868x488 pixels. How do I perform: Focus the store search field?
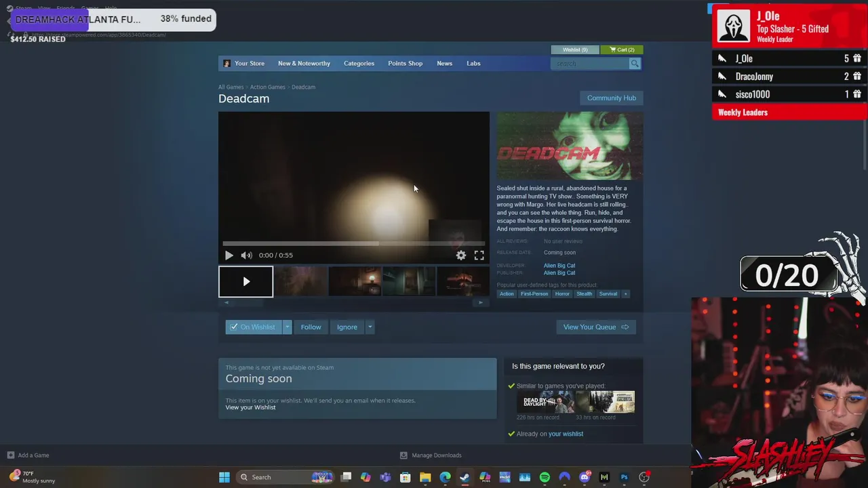click(x=589, y=64)
